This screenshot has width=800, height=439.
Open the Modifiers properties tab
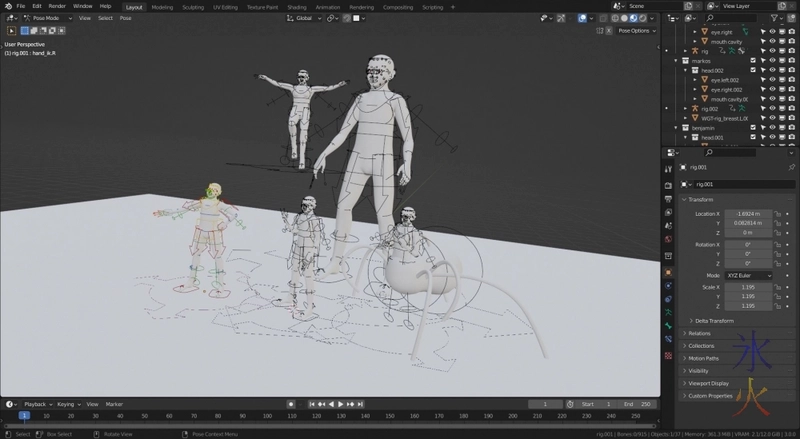click(x=668, y=284)
